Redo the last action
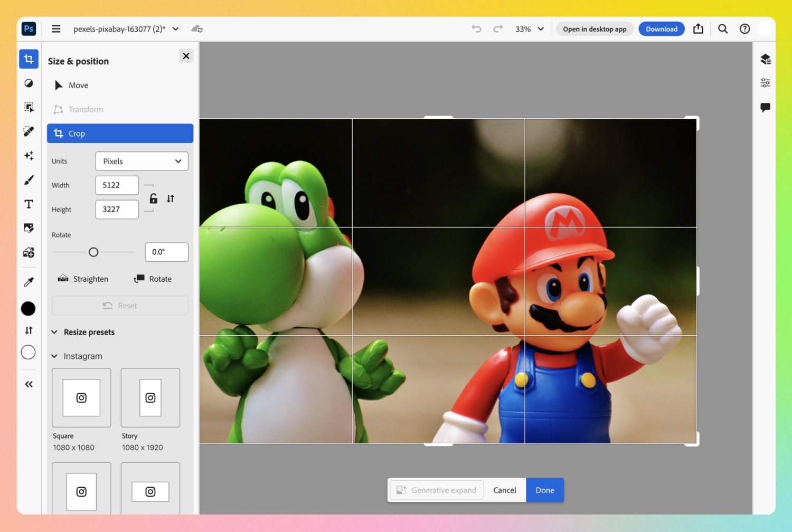The width and height of the screenshot is (792, 532). point(498,29)
